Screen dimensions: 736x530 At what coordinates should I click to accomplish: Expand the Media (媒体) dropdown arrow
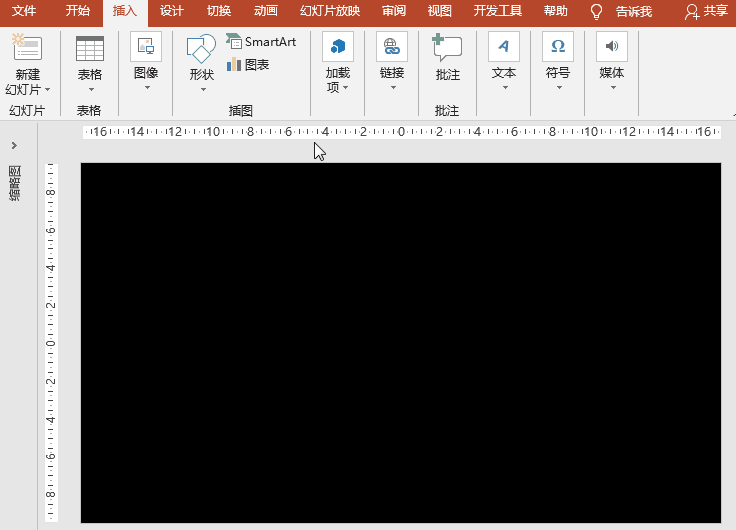coord(613,87)
